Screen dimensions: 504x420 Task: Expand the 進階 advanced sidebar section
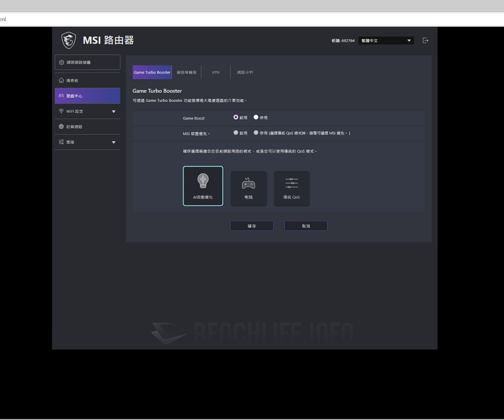tap(113, 142)
